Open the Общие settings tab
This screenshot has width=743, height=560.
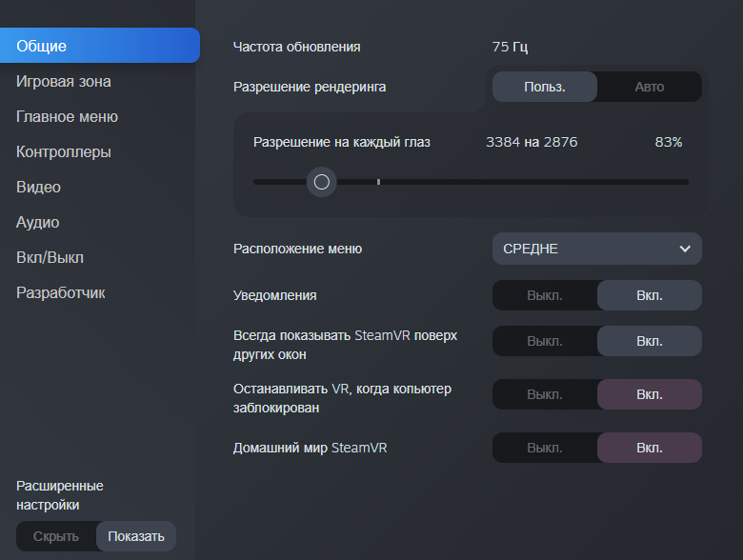[99, 46]
